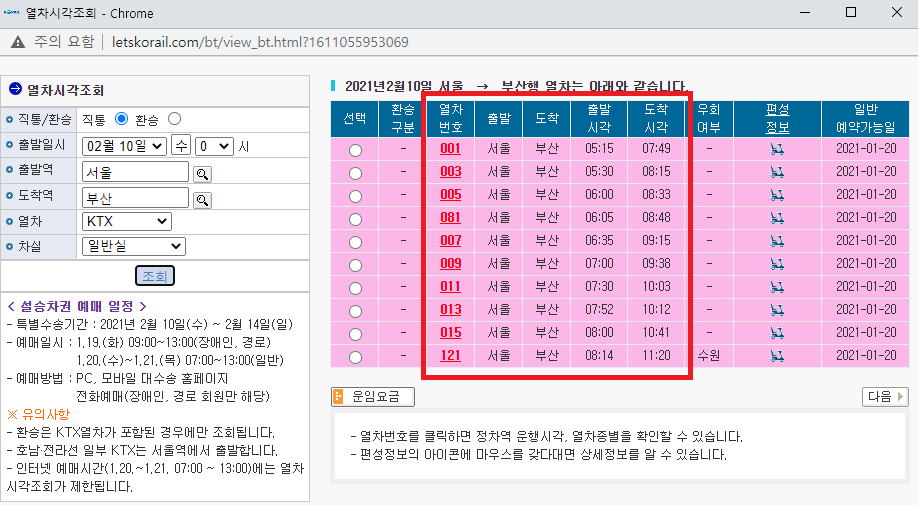Image resolution: width=920 pixels, height=506 pixels.
Task: Click the arrival station input field 부산
Action: click(x=136, y=198)
